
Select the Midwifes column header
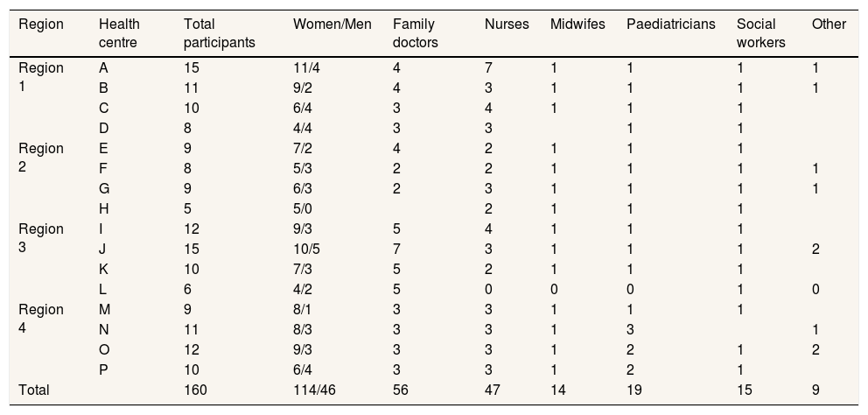(x=576, y=25)
